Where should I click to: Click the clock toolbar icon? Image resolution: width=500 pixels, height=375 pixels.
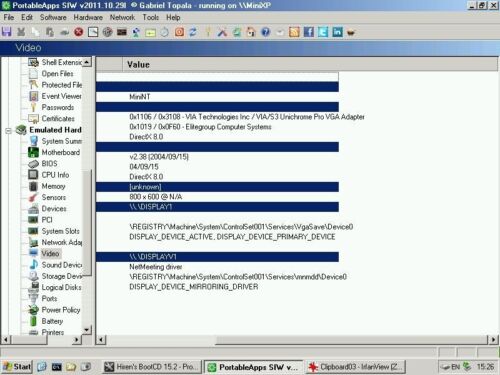coord(165,32)
